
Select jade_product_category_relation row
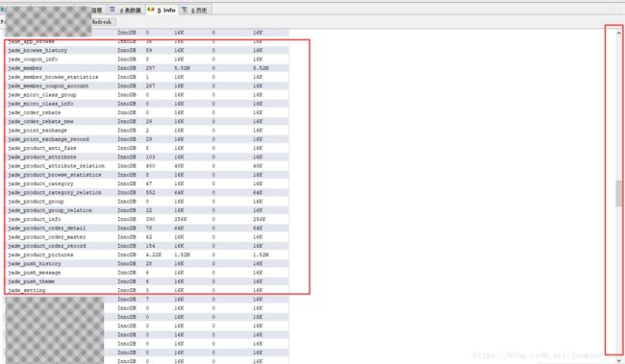pos(147,192)
